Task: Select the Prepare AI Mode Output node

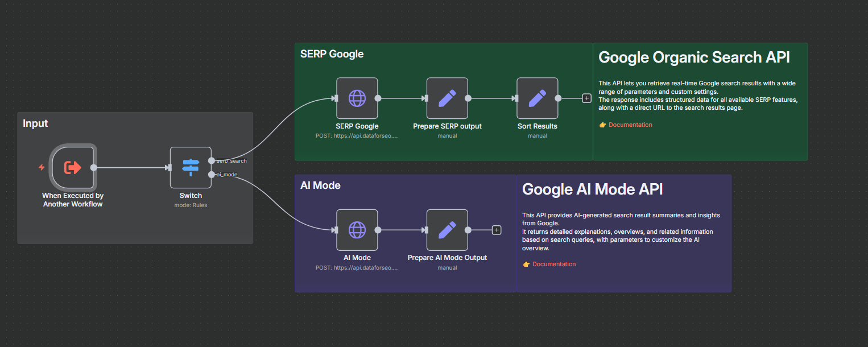Action: pos(447,230)
